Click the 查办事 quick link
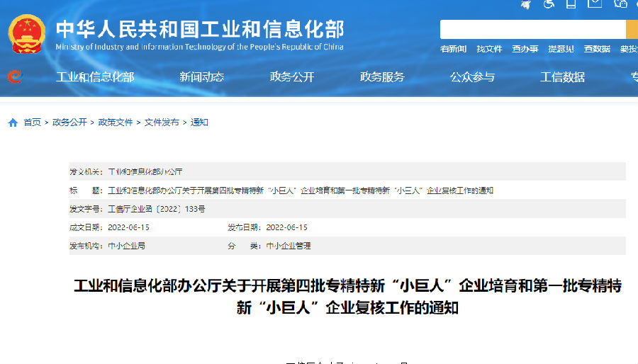 (x=525, y=49)
